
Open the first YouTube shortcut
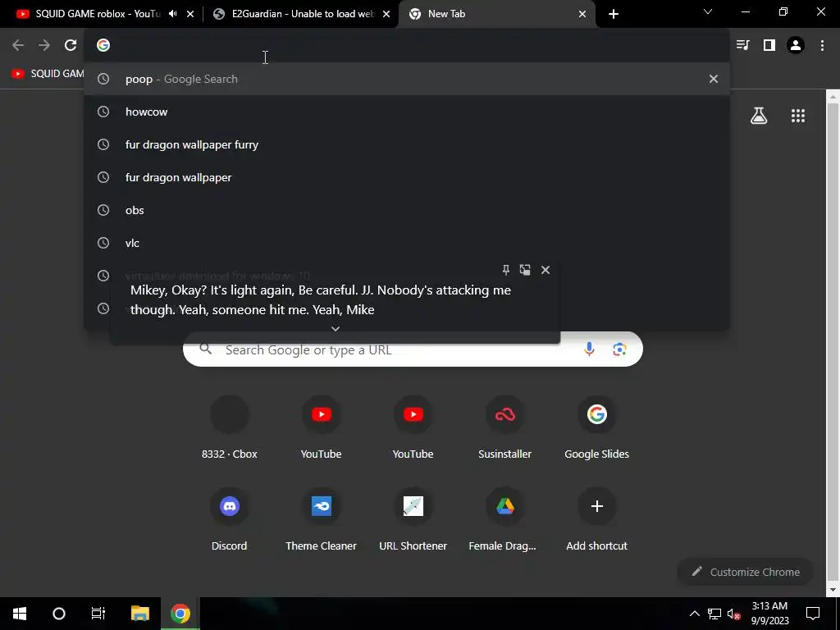pos(321,428)
